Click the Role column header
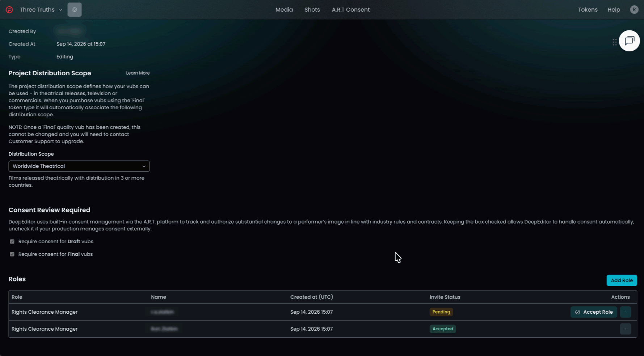 17,297
